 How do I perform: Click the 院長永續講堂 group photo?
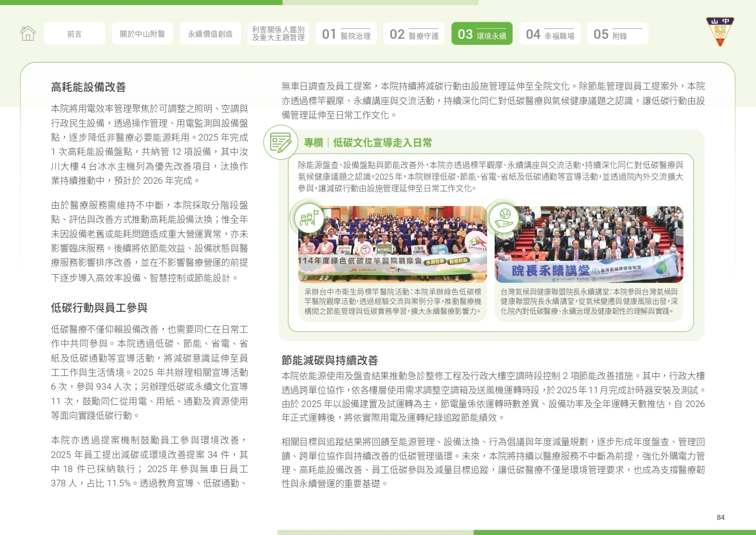coord(589,244)
